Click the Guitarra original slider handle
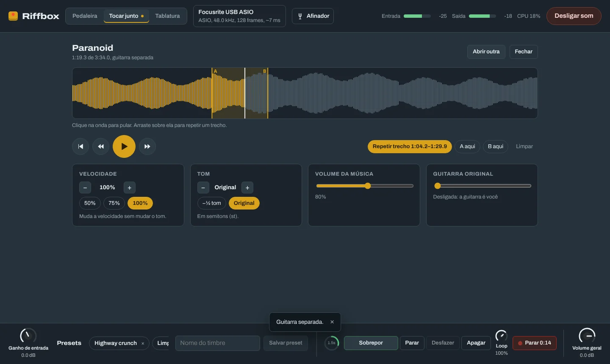 [x=438, y=186]
